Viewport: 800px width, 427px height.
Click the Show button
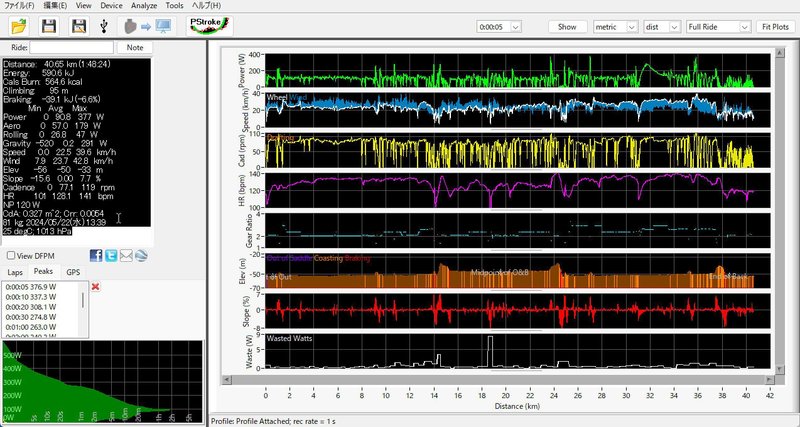567,27
